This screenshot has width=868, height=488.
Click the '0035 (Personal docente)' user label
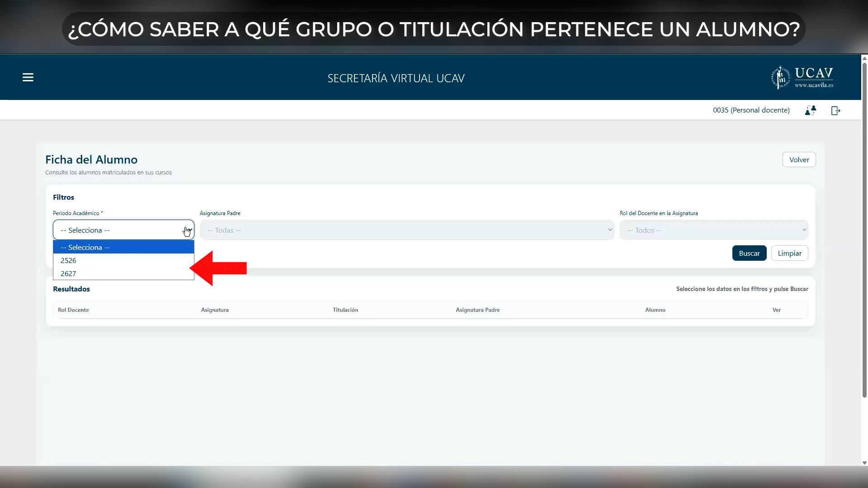[x=751, y=110]
